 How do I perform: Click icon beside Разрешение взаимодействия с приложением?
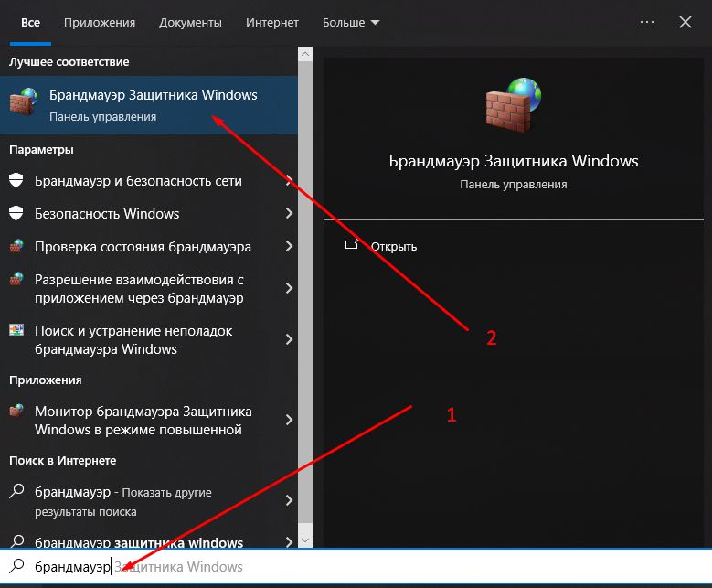click(x=16, y=280)
